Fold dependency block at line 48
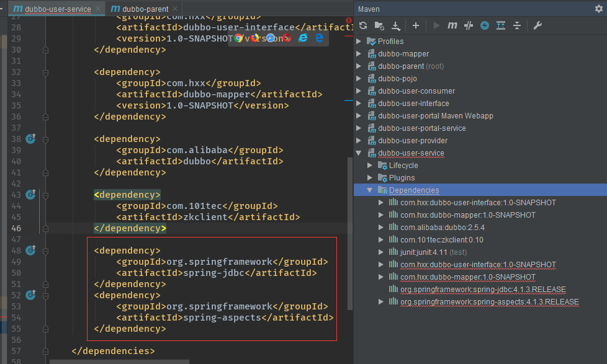This screenshot has width=607, height=364. [45, 251]
